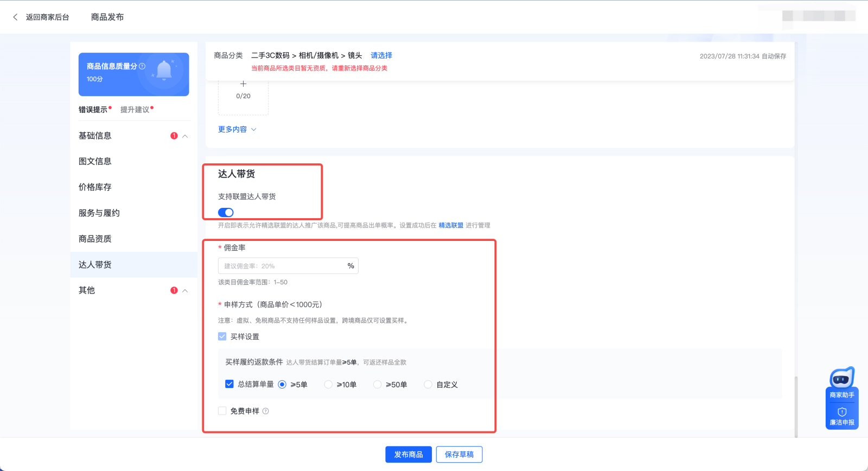
Task: Click the 该类目佣金率范围：1–50 hint
Action: coord(253,282)
